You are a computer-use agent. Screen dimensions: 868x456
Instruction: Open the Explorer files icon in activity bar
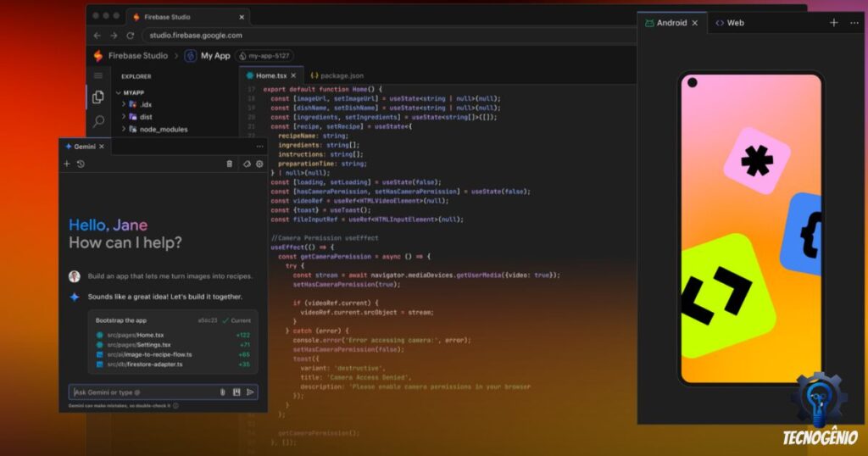[x=98, y=97]
